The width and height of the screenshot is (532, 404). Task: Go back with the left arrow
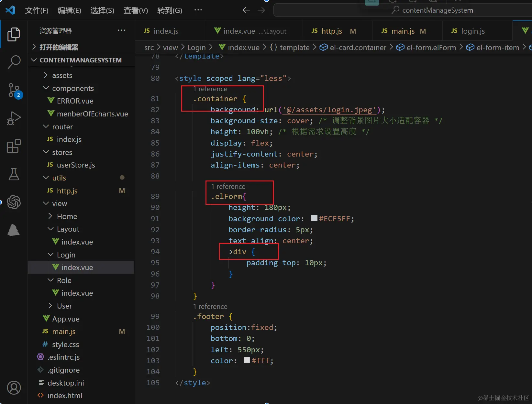tap(246, 10)
